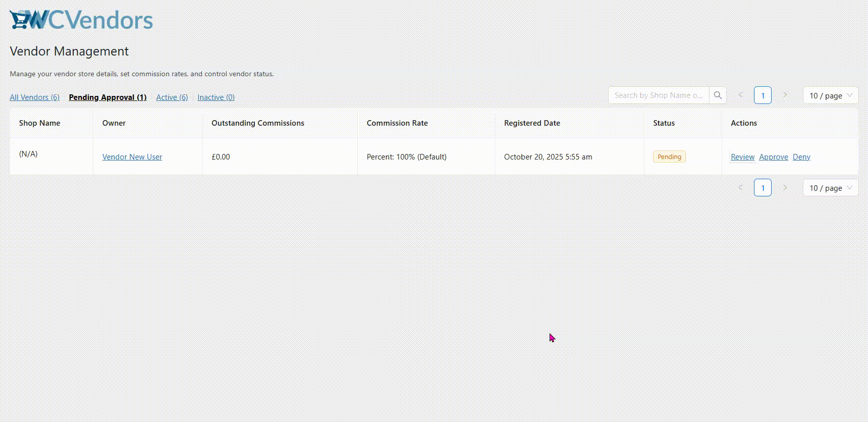868x422 pixels.
Task: Switch to the All Vendors tab
Action: pyautogui.click(x=34, y=97)
